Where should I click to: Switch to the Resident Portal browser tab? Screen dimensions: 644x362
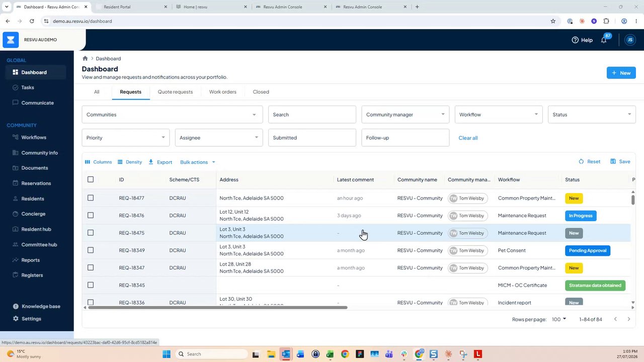tap(131, 7)
